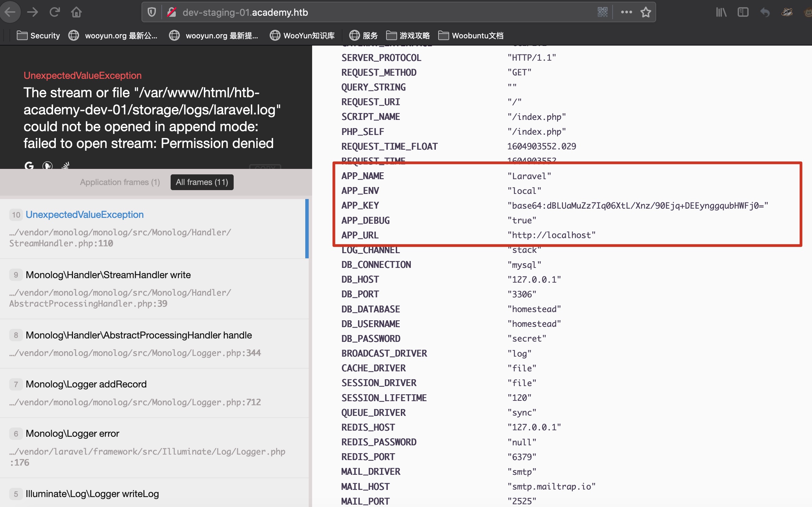Select the Monolog\Logger addRecord stack frame
The image size is (812, 507).
coord(86,384)
